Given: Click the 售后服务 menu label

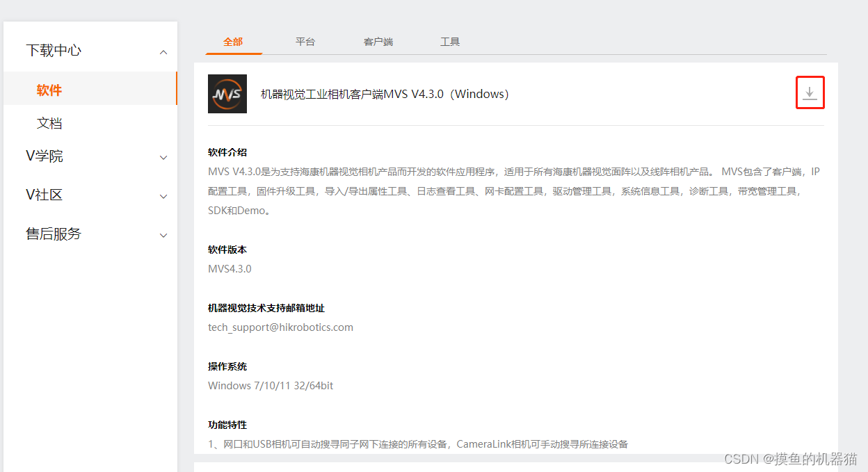Looking at the screenshot, I should click(54, 234).
